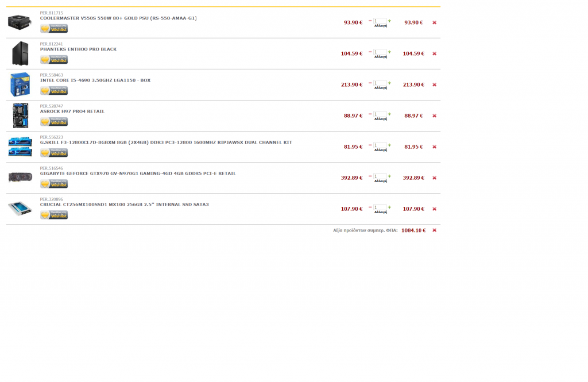588x382 pixels.
Task: Add Phanteks Enthoo Pro to Wishlist
Action: (x=54, y=60)
